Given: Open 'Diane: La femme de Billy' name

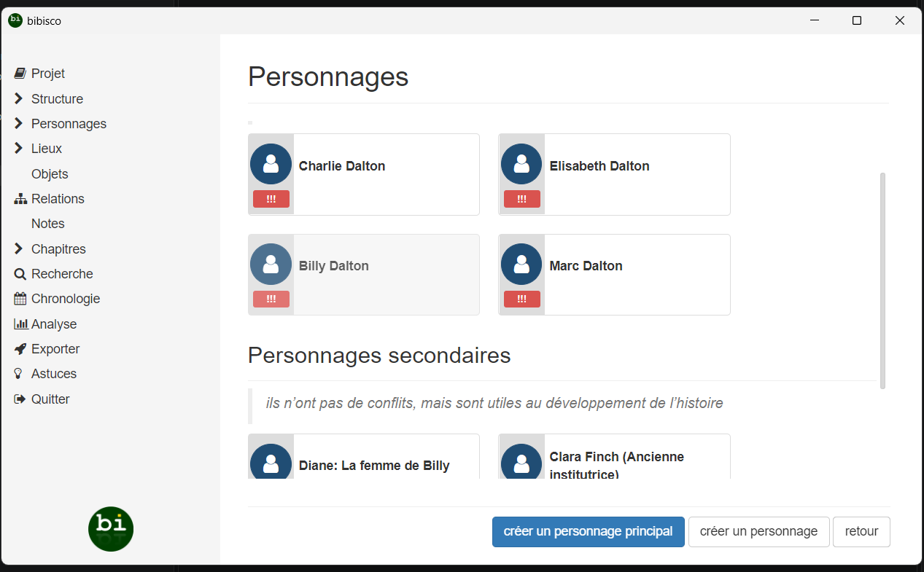Looking at the screenshot, I should pos(374,466).
